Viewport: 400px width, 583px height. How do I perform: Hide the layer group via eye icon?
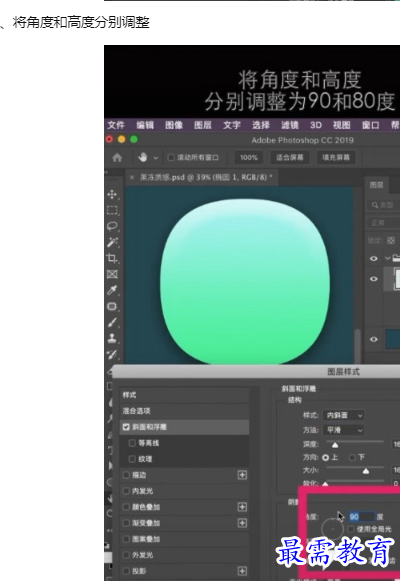coord(374,258)
